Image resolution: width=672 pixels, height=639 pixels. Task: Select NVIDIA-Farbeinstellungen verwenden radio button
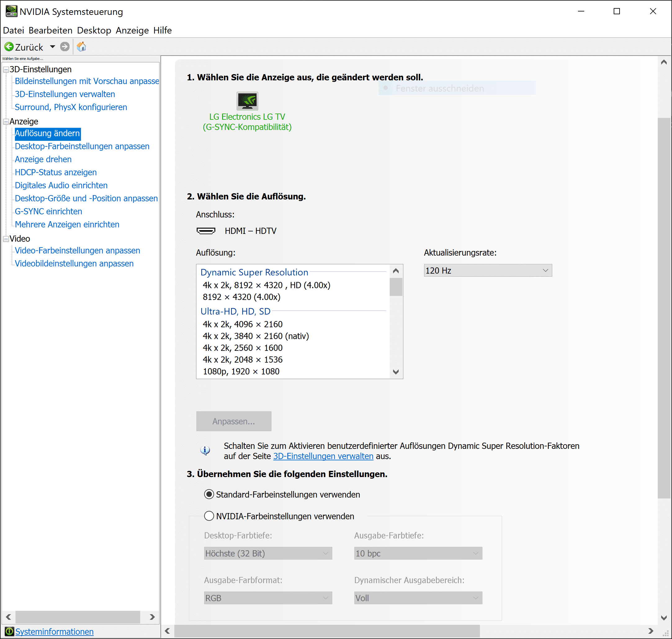209,516
